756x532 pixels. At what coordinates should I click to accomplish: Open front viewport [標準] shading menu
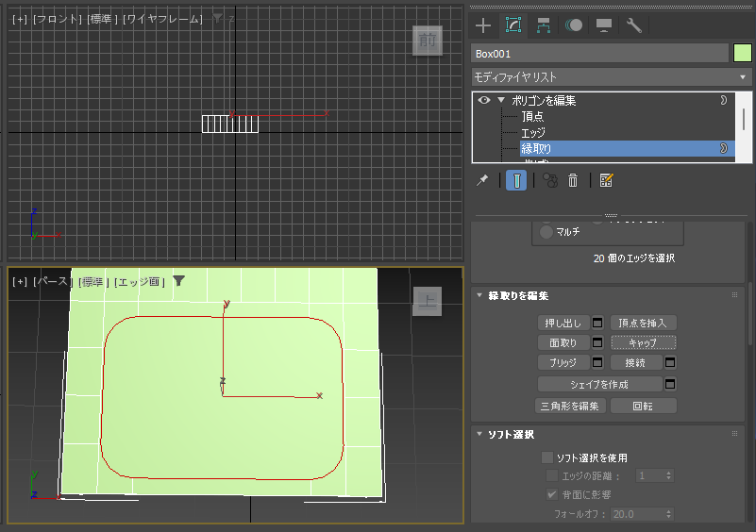103,19
